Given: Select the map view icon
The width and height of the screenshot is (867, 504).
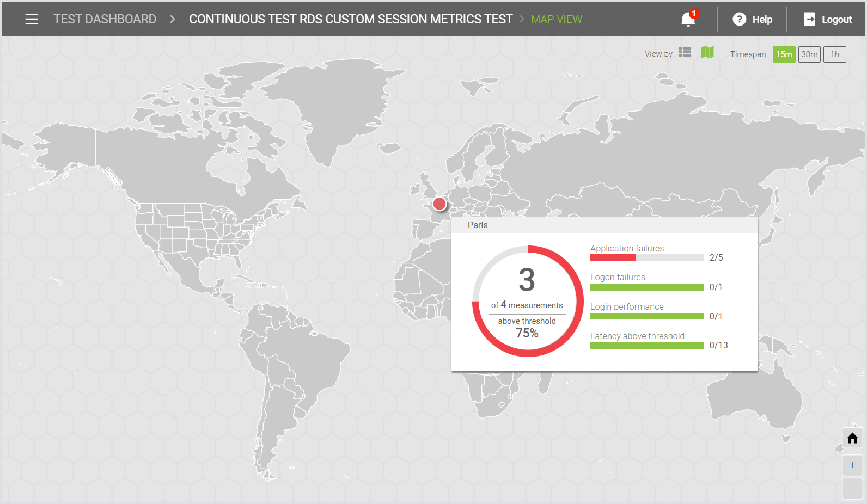Looking at the screenshot, I should (x=707, y=52).
